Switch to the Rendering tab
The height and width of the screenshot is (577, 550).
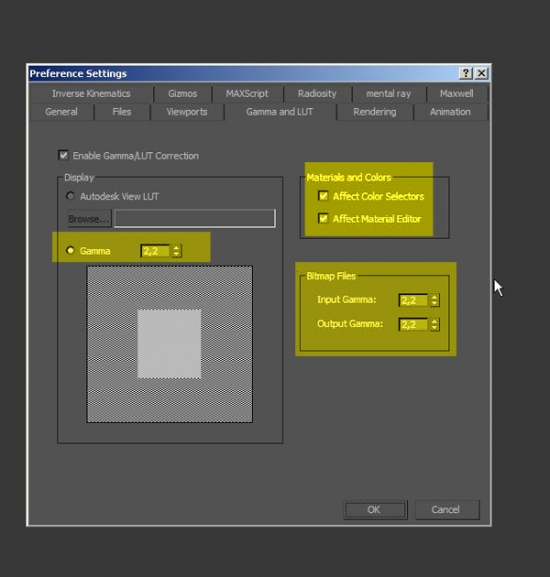click(375, 112)
